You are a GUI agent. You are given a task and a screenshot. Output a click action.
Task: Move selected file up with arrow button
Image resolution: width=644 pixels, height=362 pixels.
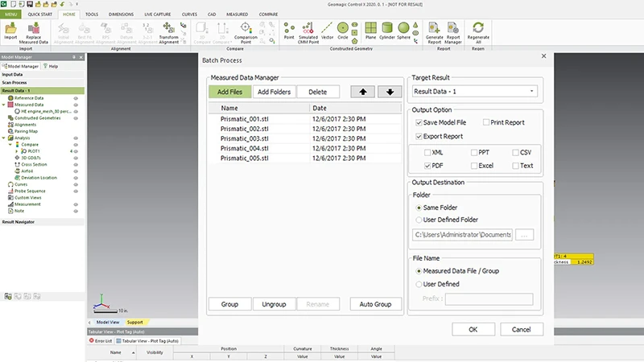click(x=362, y=92)
